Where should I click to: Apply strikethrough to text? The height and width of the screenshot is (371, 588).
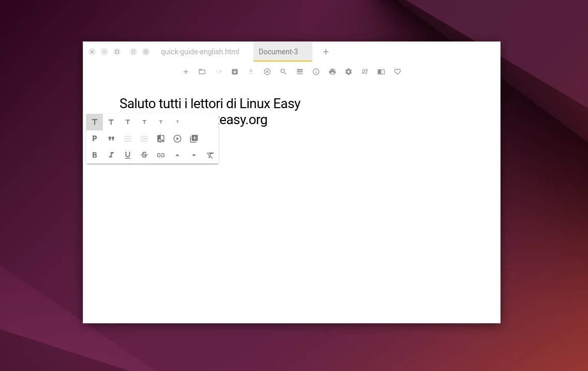point(144,155)
